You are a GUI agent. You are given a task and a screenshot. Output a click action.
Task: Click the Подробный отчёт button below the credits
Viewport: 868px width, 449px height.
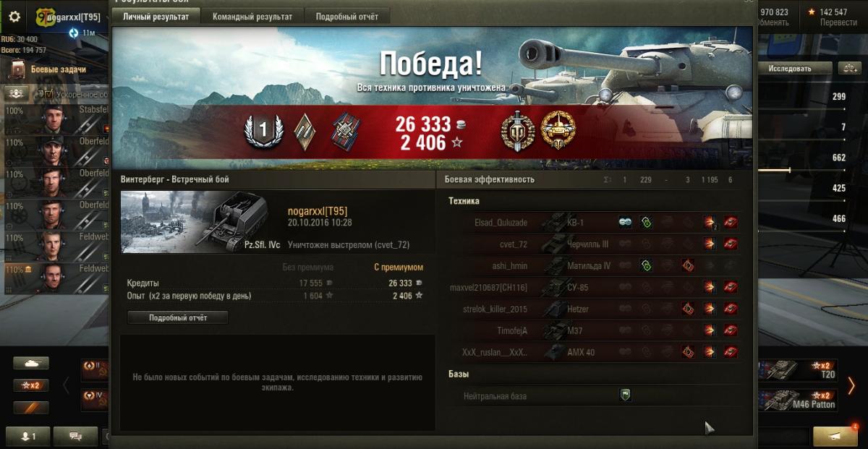pos(178,317)
